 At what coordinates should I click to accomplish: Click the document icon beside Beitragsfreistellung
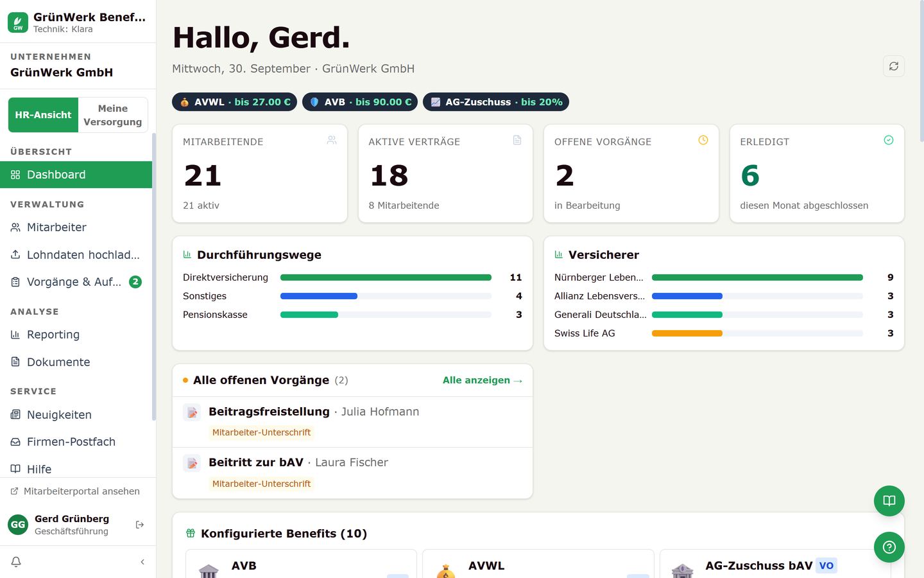tap(192, 412)
